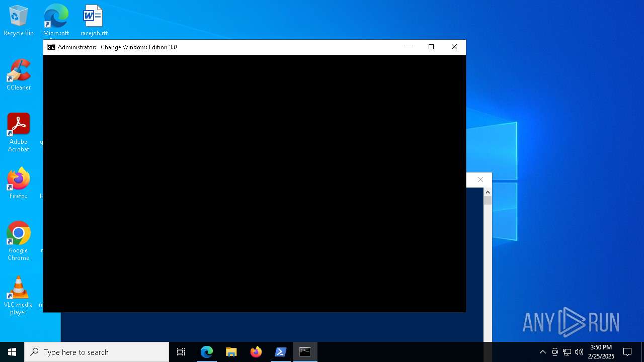Click the PowerShell window scrollbar thumb
The image size is (644, 362).
point(488,200)
